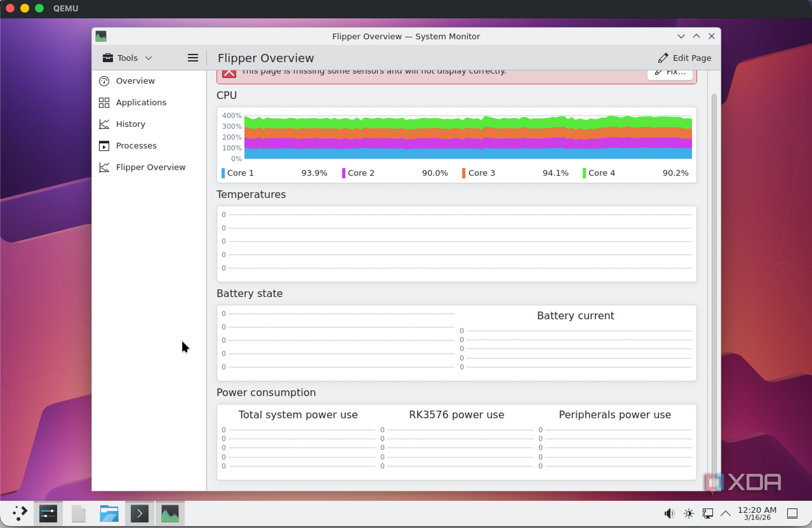812x528 pixels.
Task: Open Konsole terminal from the taskbar
Action: [x=140, y=513]
